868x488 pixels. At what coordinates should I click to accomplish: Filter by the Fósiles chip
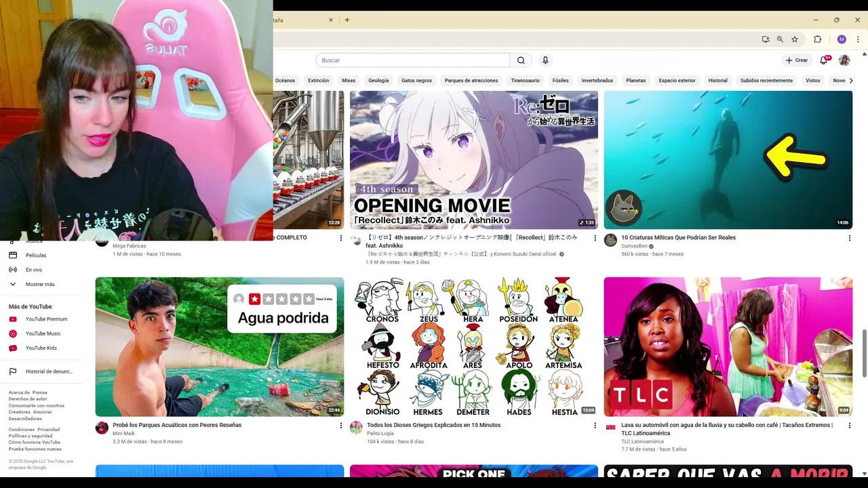tap(560, 81)
